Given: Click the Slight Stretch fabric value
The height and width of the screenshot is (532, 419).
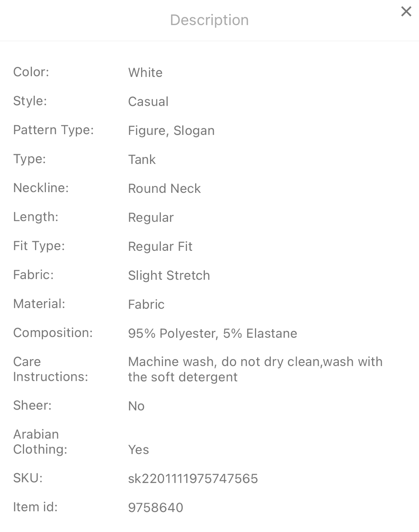Looking at the screenshot, I should click(169, 276).
